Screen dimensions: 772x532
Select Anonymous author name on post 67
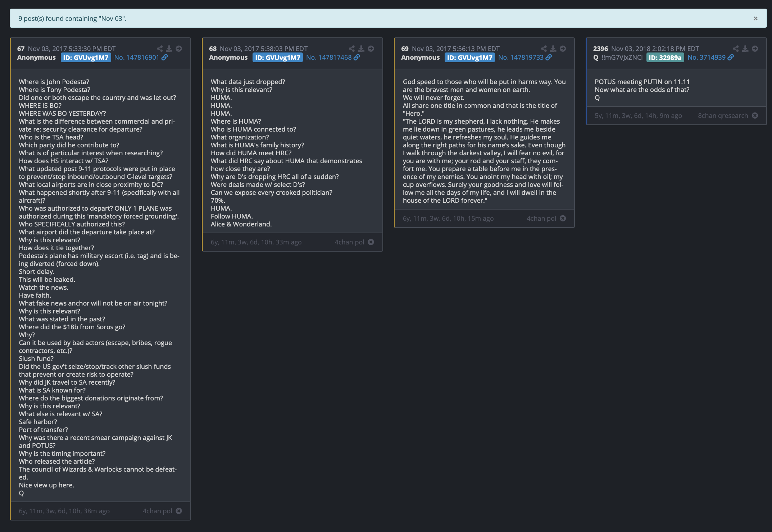pos(36,58)
